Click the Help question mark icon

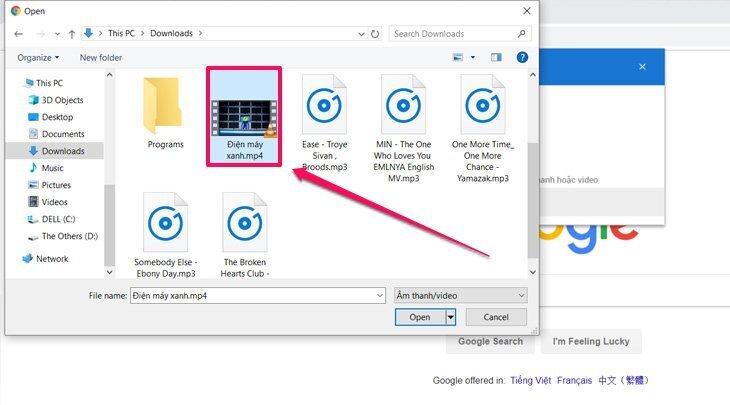(x=522, y=58)
